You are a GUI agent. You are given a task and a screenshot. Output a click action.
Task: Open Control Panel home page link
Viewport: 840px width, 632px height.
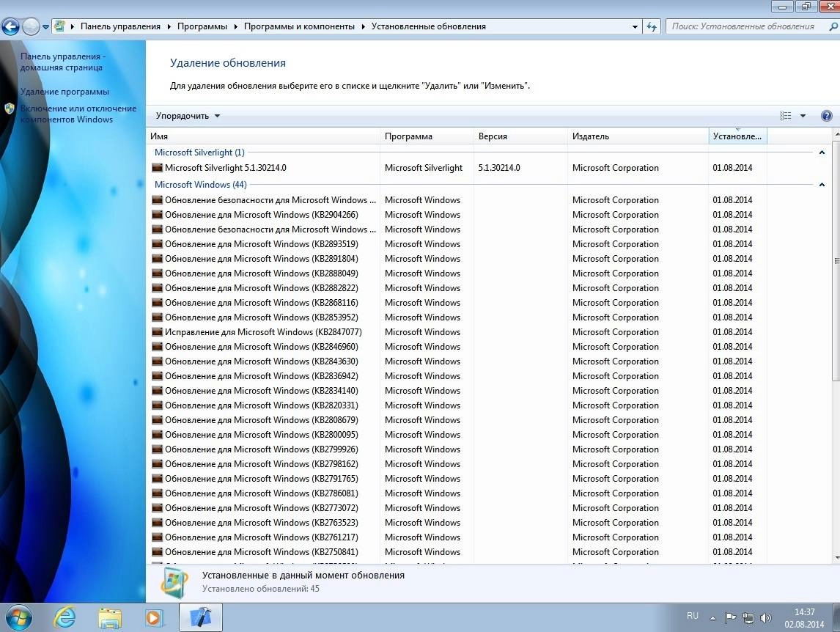tap(63, 62)
